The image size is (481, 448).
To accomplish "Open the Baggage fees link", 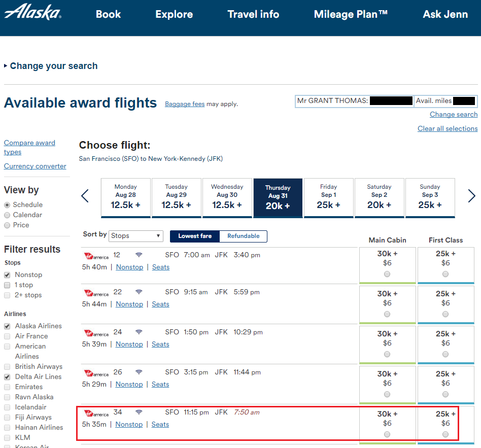I will tap(185, 104).
